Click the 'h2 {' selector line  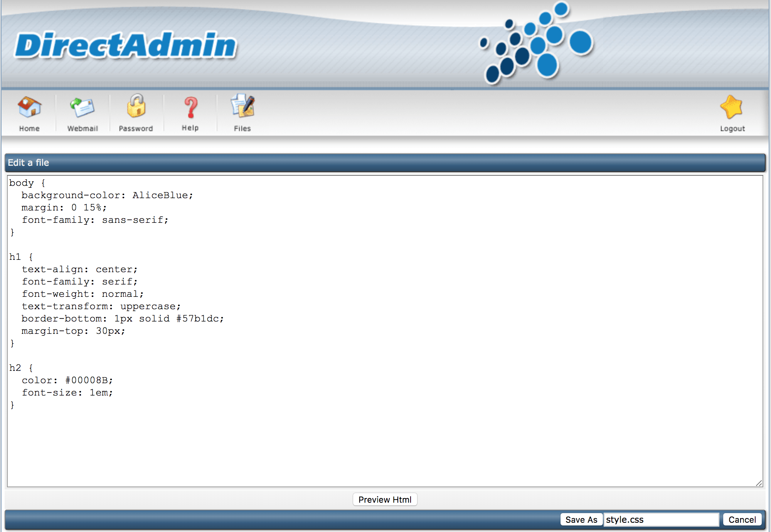pos(21,368)
